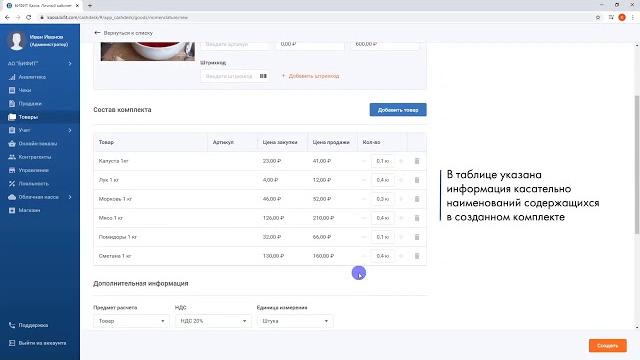Open Аналитика in the sidebar
Viewport: 640px width, 360px height.
pos(32,77)
